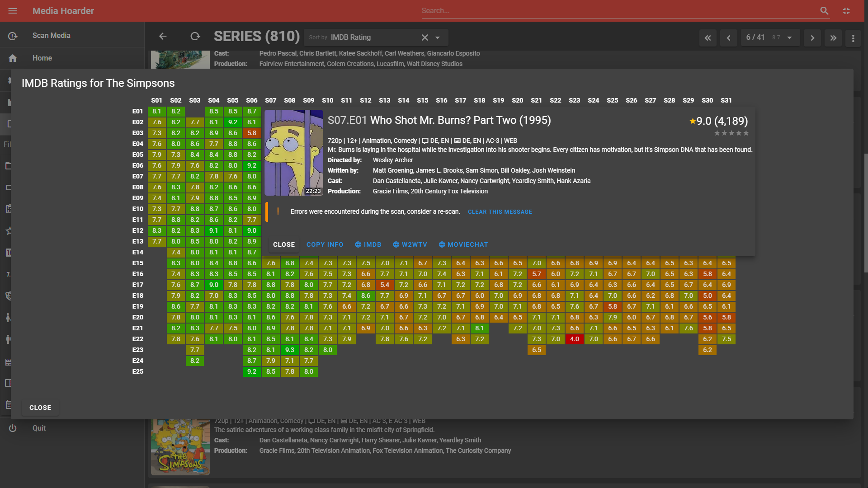Screen dimensions: 868x488
Task: Clear the IMDB Rating sort selection
Action: [425, 38]
